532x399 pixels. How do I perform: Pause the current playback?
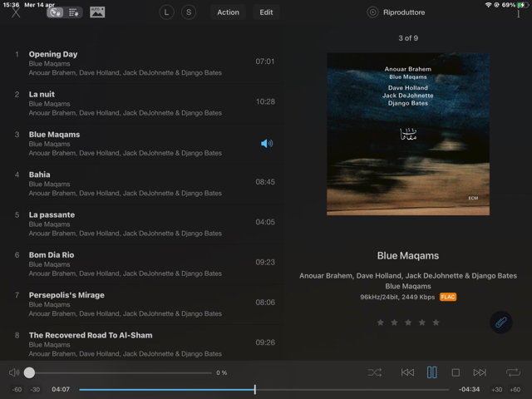click(x=432, y=372)
